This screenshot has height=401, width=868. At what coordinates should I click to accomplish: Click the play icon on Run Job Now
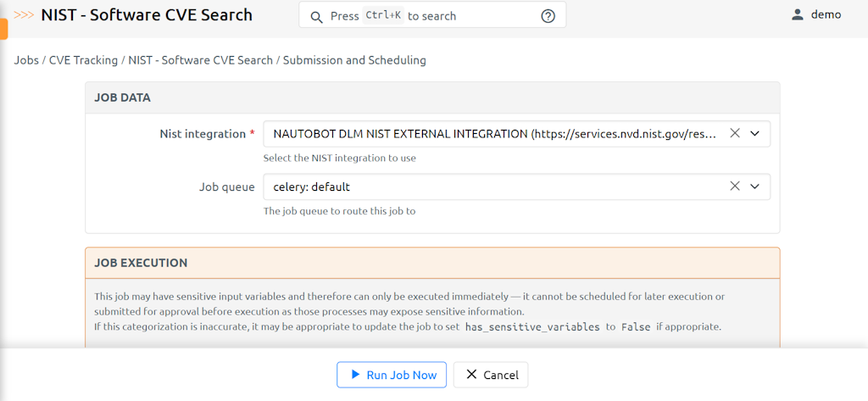355,375
